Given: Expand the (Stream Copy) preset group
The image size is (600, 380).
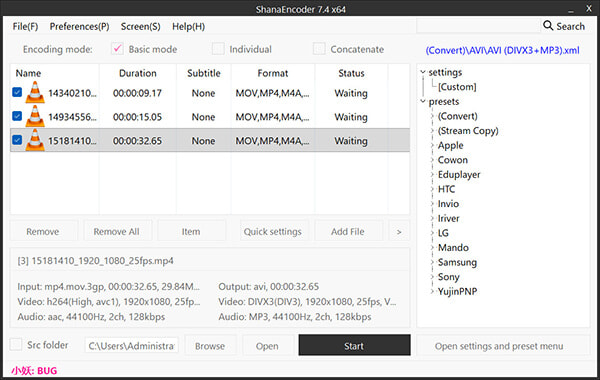Looking at the screenshot, I should (x=432, y=131).
